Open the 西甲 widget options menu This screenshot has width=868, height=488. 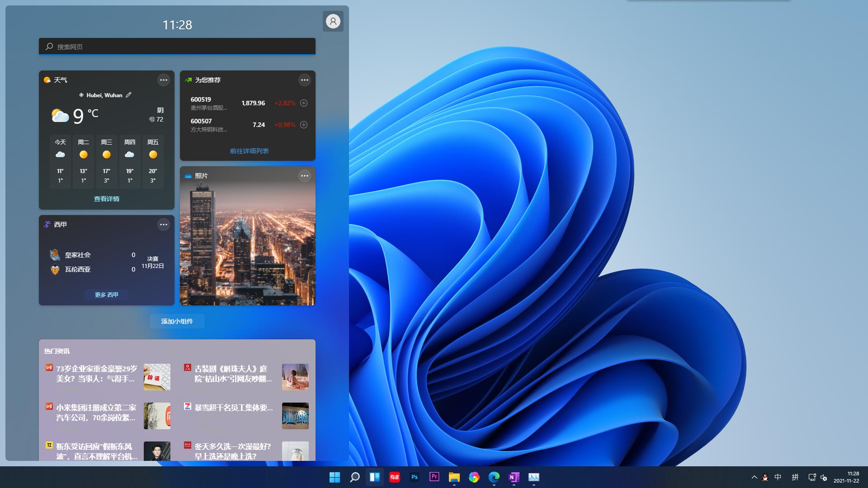pyautogui.click(x=164, y=225)
